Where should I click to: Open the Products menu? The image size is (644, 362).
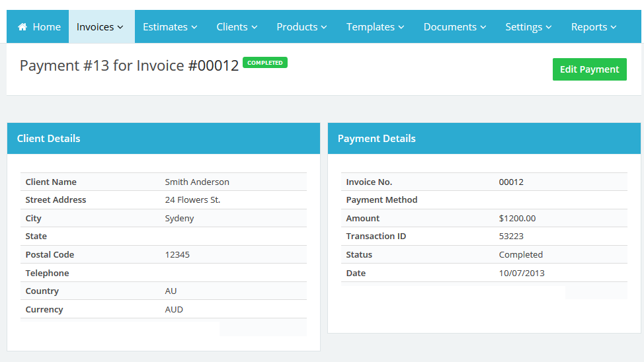[302, 27]
